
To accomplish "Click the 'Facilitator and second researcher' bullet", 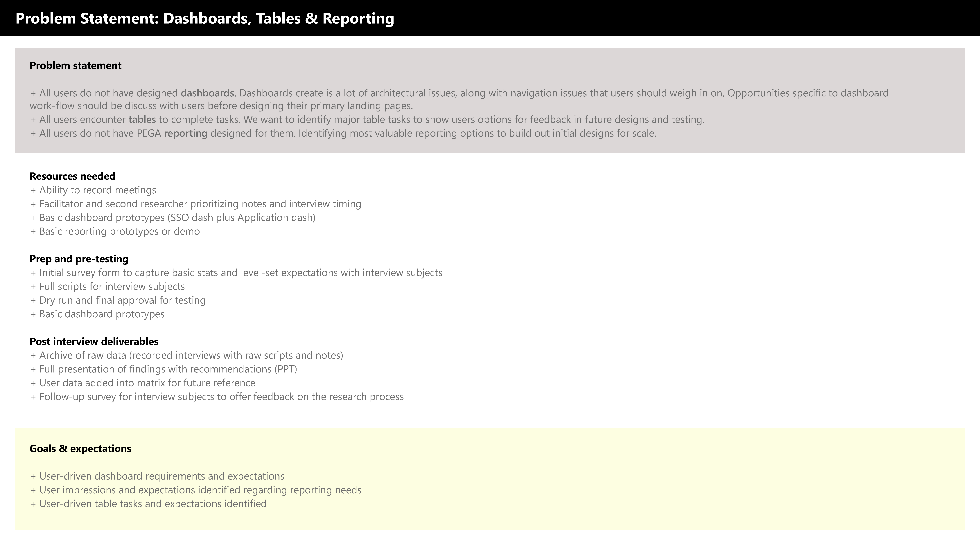I will 195,204.
